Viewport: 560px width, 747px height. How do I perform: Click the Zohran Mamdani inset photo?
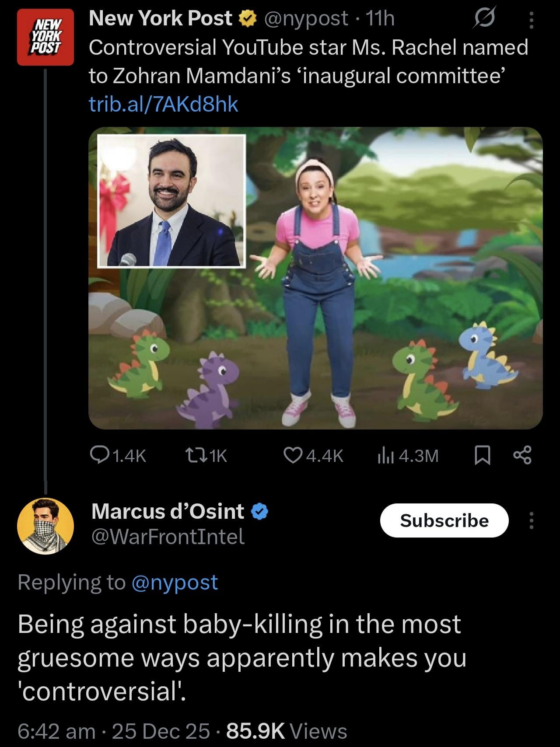tap(171, 201)
